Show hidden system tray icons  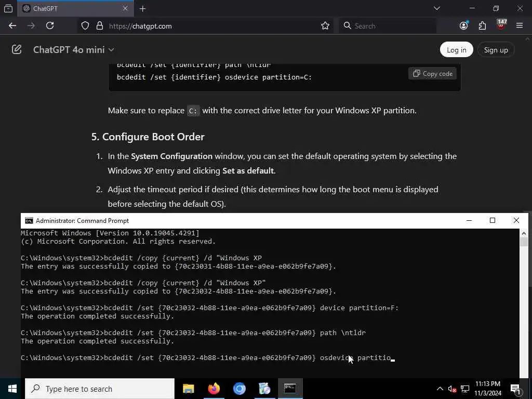pos(440,389)
